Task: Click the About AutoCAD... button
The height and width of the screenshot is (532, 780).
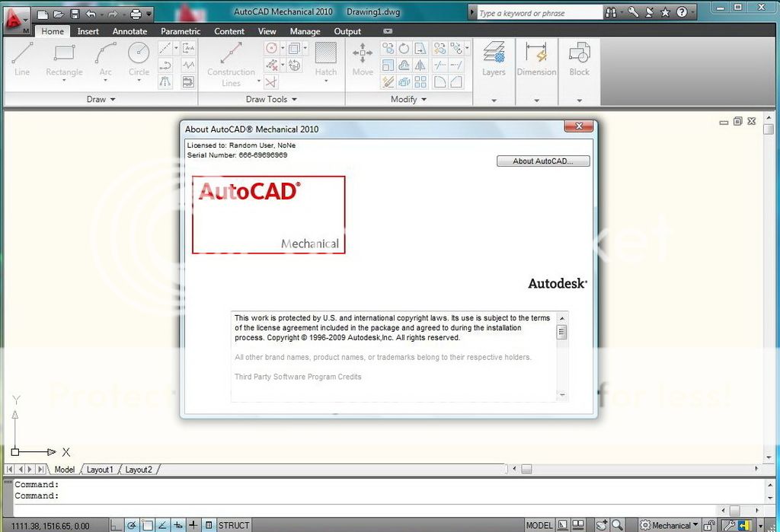Action: coord(543,161)
